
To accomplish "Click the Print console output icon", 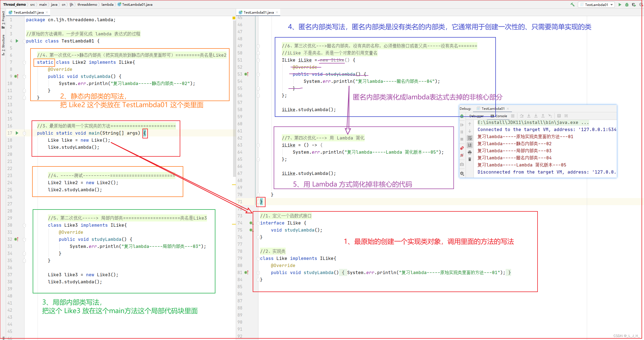I will pos(470,152).
